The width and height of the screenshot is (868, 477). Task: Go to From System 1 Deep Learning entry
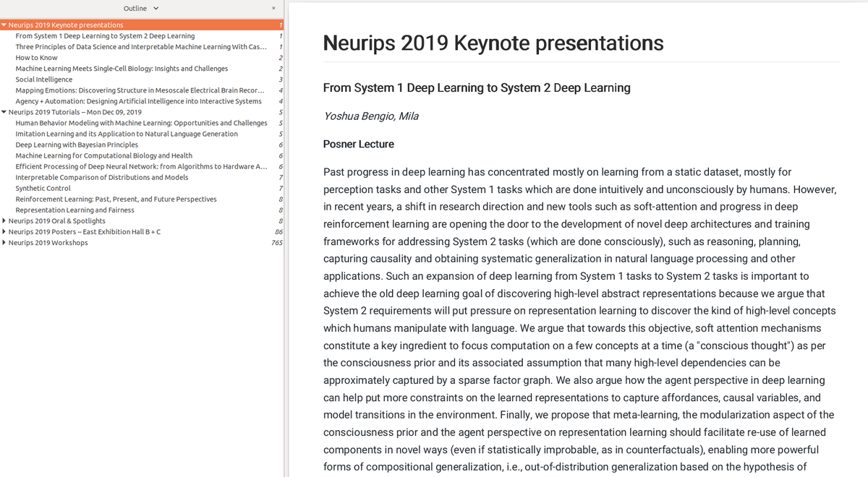(x=105, y=36)
